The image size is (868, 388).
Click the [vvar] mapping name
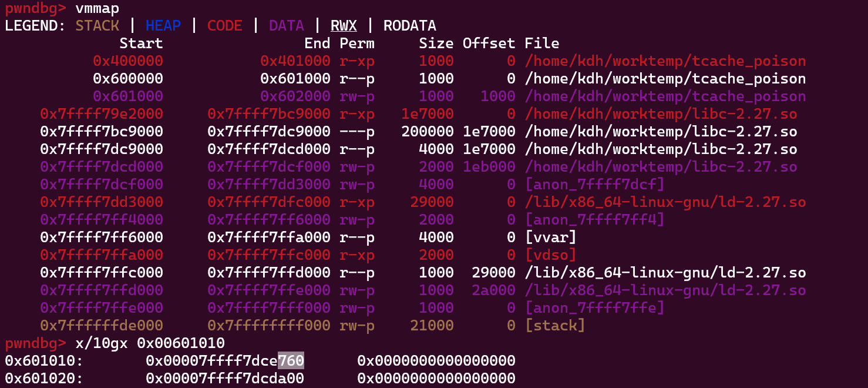point(550,238)
